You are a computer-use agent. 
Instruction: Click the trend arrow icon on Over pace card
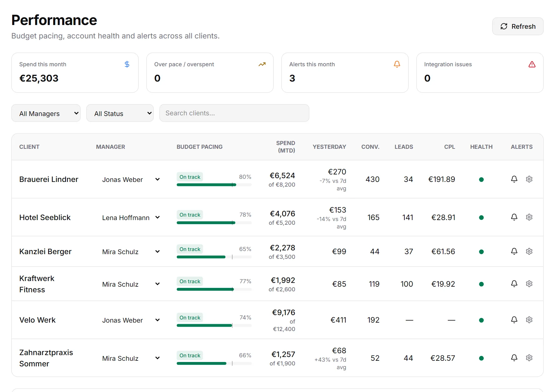262,64
